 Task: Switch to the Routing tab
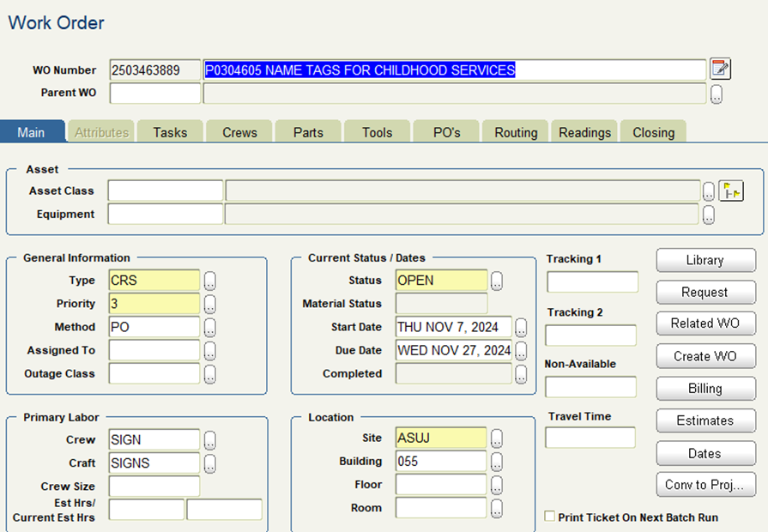(x=515, y=132)
